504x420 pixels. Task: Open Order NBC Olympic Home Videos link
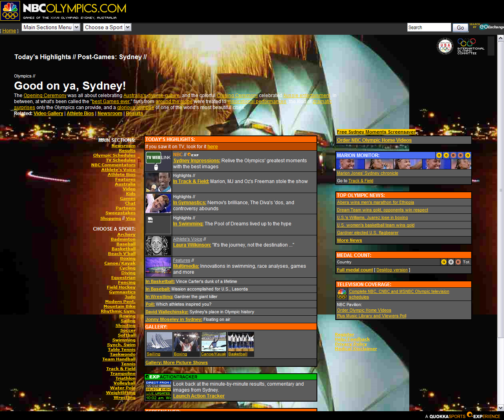coord(374,140)
